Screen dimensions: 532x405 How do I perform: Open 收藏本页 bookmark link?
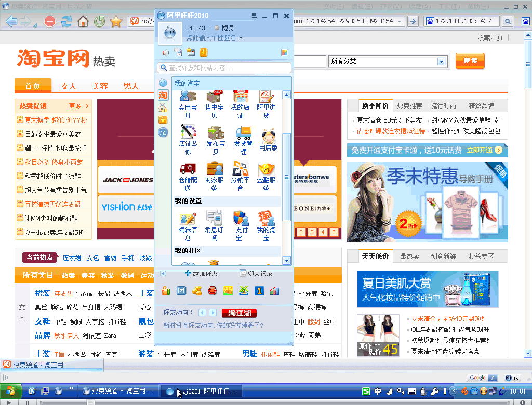pyautogui.click(x=490, y=38)
